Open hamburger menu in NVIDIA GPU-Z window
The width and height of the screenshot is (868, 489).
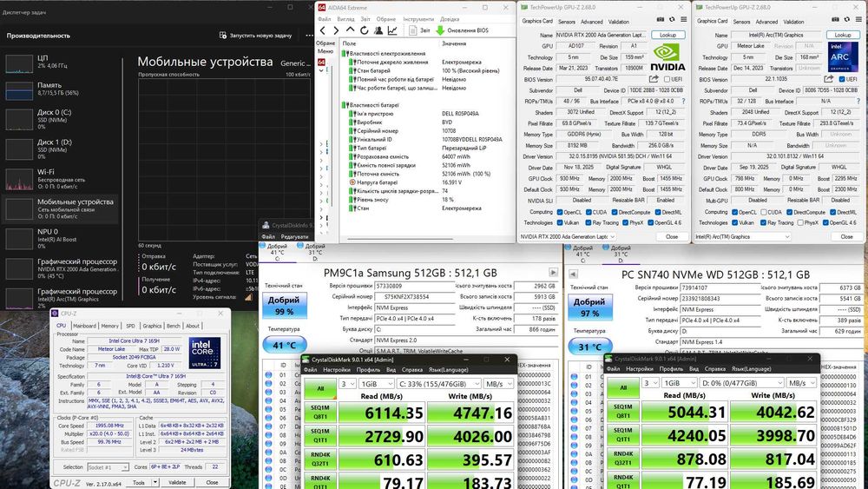pyautogui.click(x=684, y=19)
